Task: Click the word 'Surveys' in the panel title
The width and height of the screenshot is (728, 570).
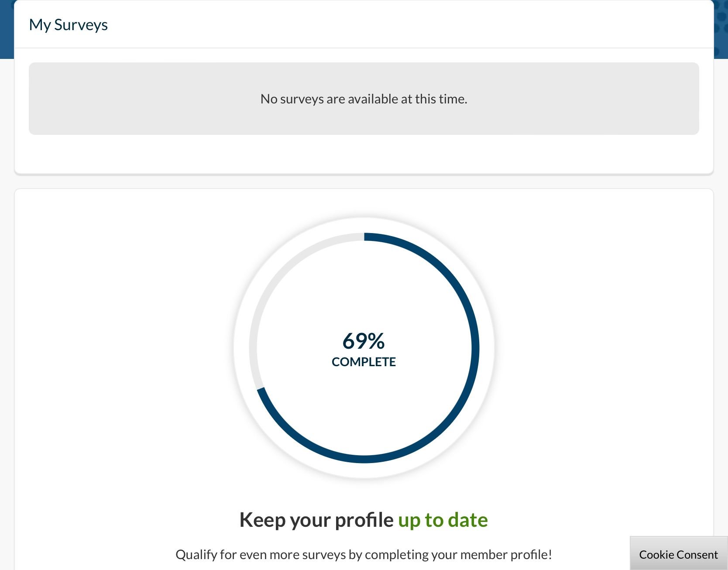Action: click(x=81, y=25)
